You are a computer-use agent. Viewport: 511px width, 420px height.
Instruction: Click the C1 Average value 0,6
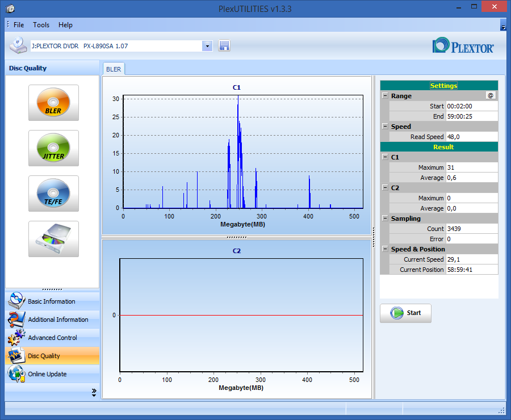(x=472, y=178)
